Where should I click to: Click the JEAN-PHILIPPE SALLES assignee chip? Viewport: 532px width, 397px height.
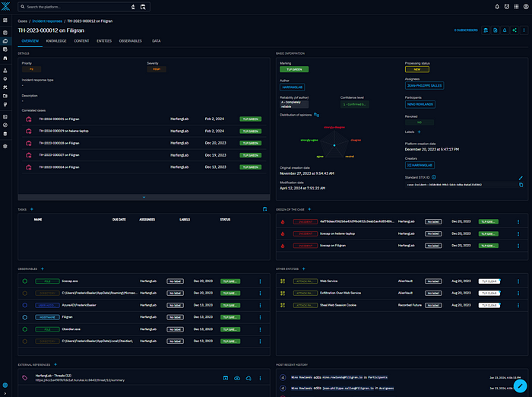tap(424, 85)
